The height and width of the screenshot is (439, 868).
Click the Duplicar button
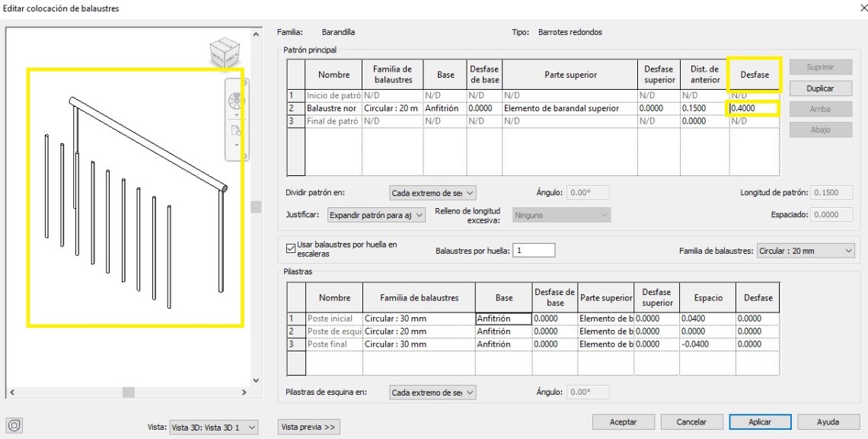819,88
